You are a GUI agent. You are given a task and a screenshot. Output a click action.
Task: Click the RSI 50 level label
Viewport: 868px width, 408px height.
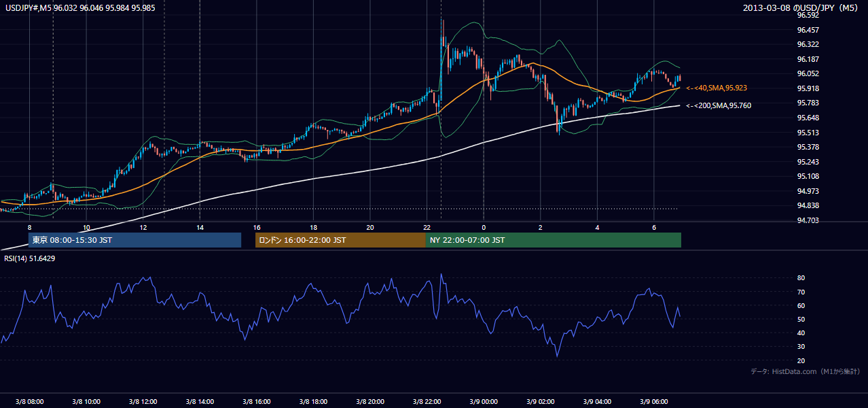coord(801,319)
